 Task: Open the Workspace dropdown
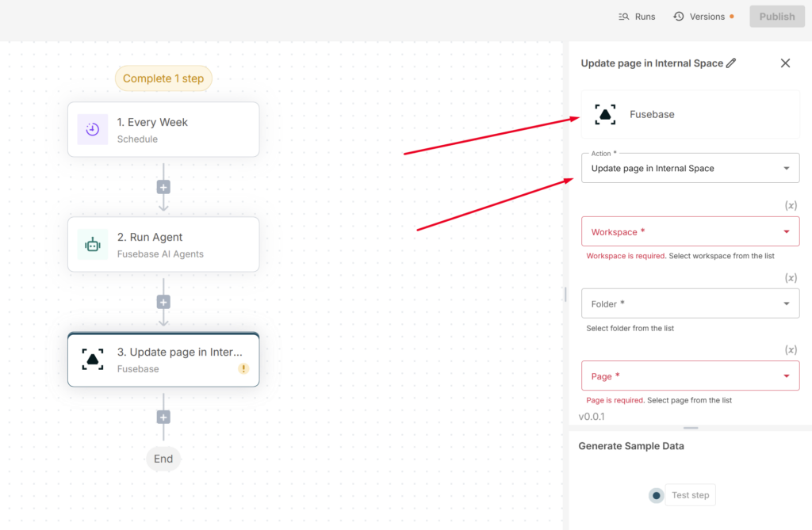click(691, 231)
